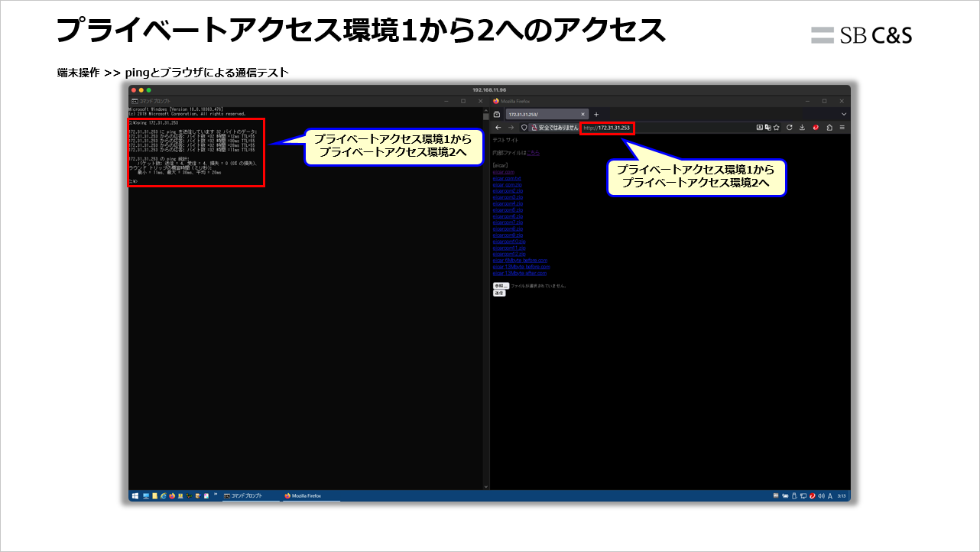This screenshot has width=980, height=552.
Task: Reload the current page in Firefox
Action: (x=790, y=127)
